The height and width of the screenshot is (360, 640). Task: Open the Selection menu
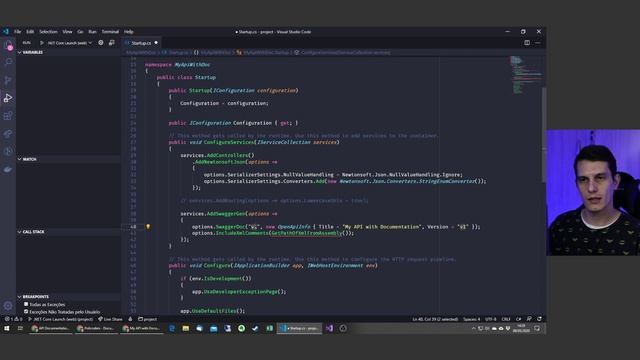(49, 31)
